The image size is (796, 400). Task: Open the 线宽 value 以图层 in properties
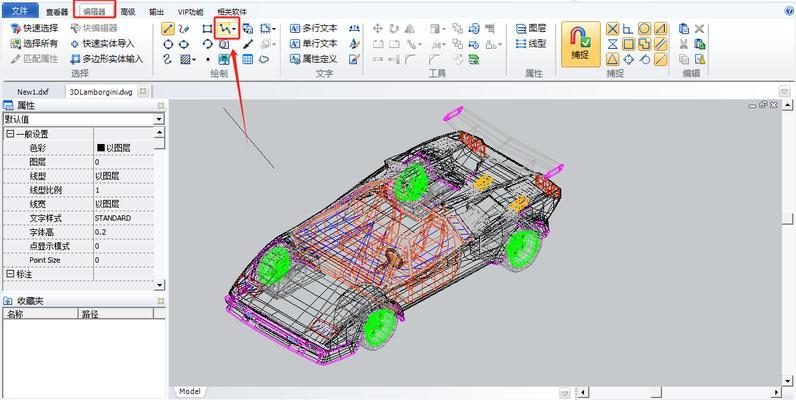pyautogui.click(x=124, y=204)
